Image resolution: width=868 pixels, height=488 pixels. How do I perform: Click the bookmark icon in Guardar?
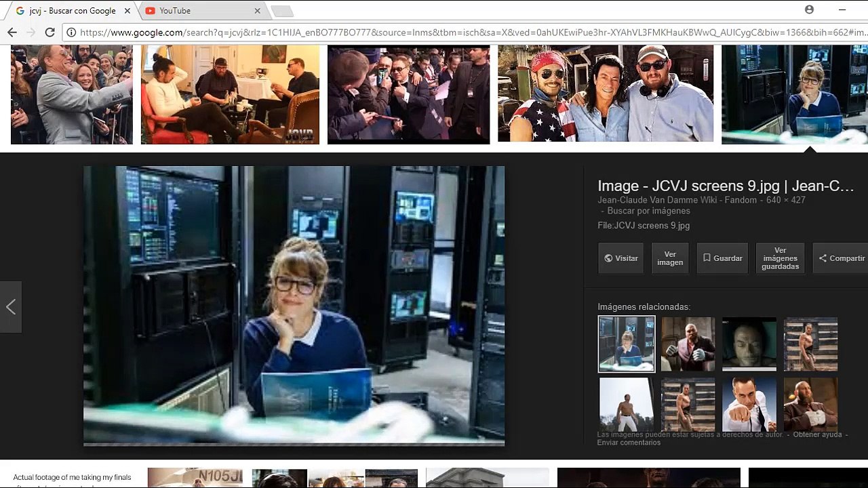pyautogui.click(x=707, y=258)
